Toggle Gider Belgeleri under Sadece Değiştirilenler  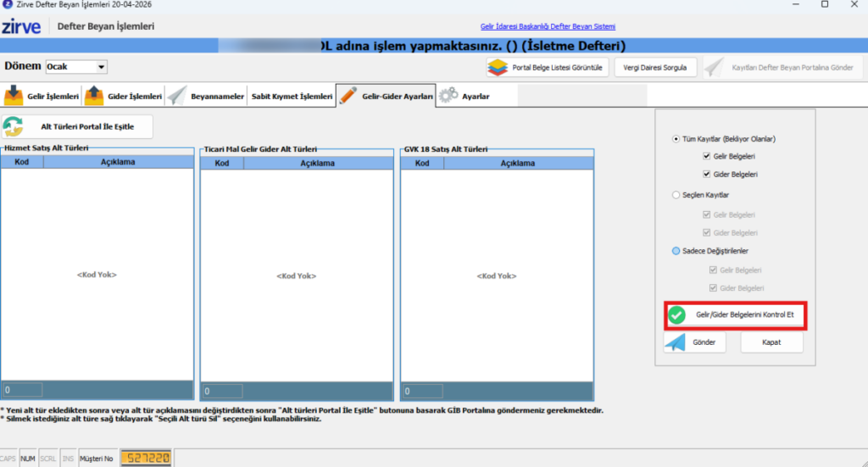pos(713,287)
